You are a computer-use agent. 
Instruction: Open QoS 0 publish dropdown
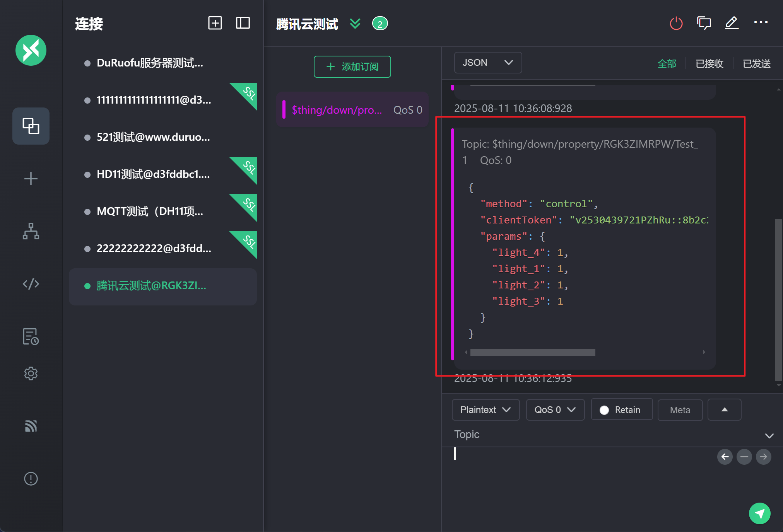pos(555,410)
